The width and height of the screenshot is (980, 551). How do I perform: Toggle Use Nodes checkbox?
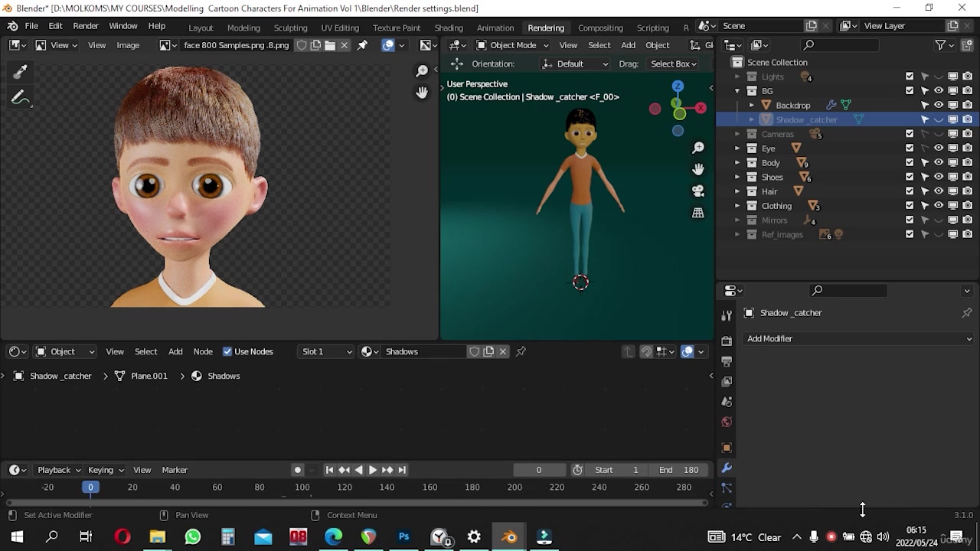[227, 351]
